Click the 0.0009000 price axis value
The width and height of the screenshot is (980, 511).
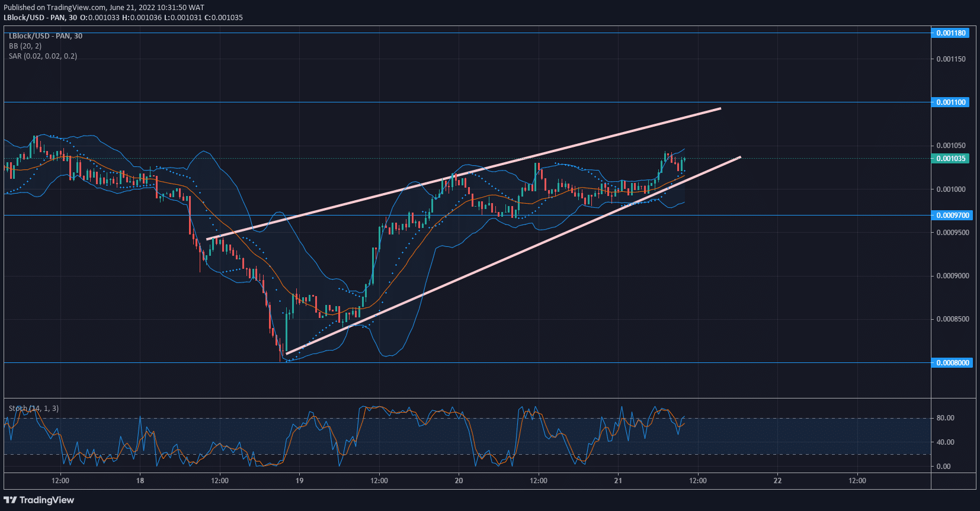pyautogui.click(x=953, y=276)
